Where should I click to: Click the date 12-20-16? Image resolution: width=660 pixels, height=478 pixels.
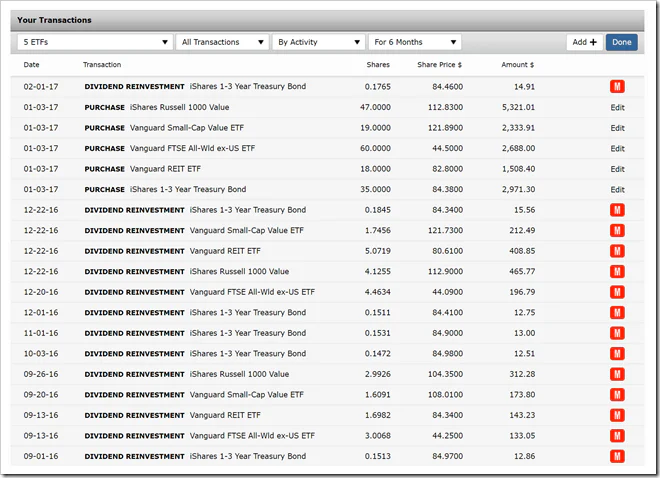coord(41,292)
